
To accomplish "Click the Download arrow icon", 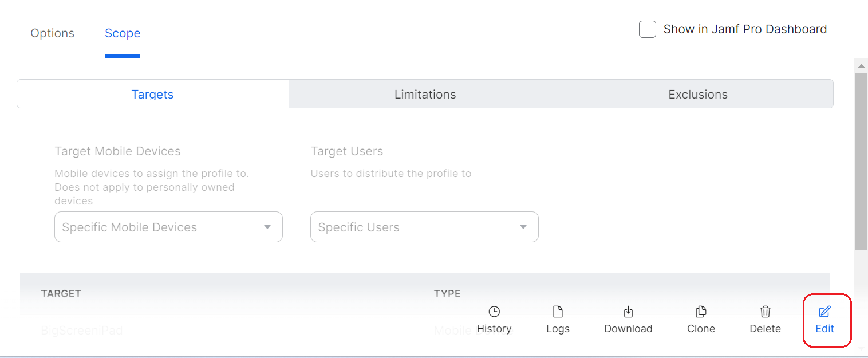I will pos(628,312).
